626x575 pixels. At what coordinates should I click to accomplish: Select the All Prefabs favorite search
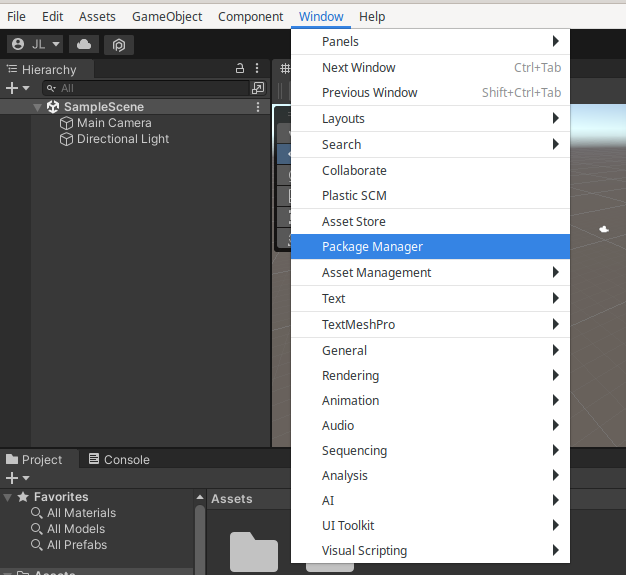click(76, 545)
